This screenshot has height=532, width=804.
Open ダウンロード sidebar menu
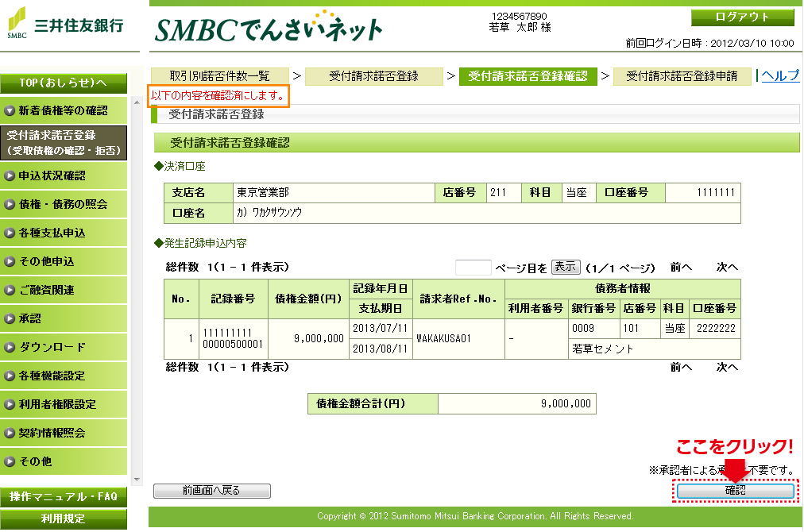(63, 347)
